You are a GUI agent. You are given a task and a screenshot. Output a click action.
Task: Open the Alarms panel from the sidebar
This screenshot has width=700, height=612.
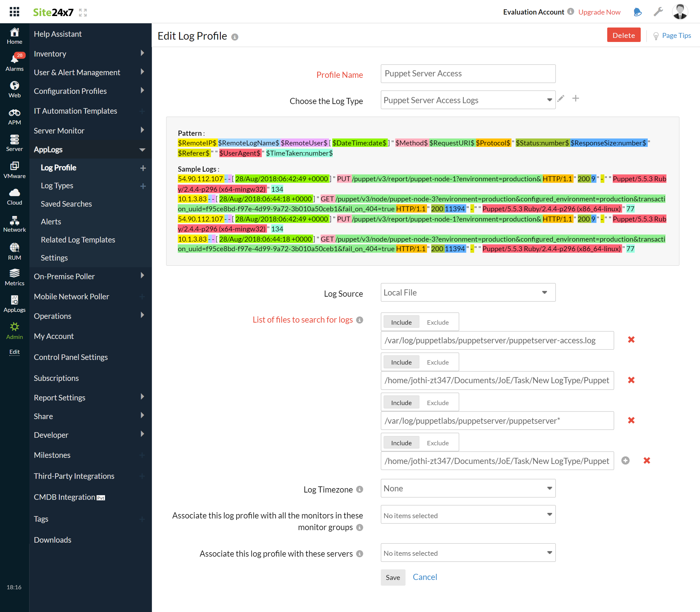click(x=14, y=61)
